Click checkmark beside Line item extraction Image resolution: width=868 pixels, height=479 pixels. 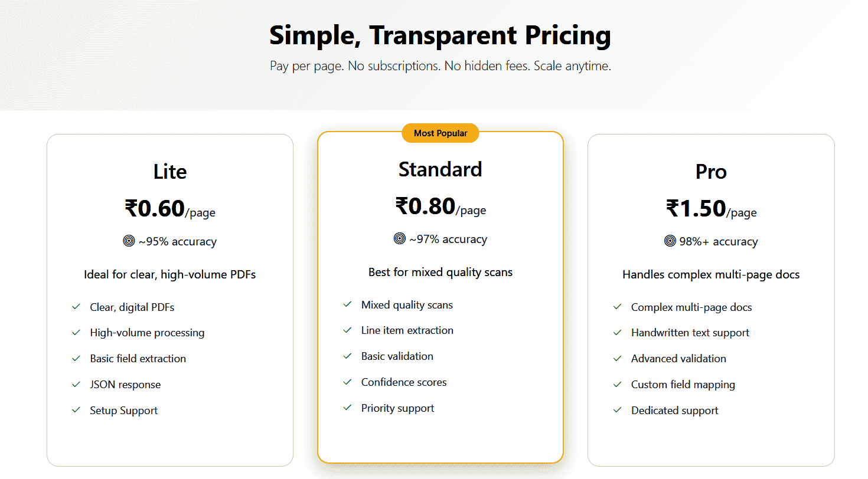(347, 330)
